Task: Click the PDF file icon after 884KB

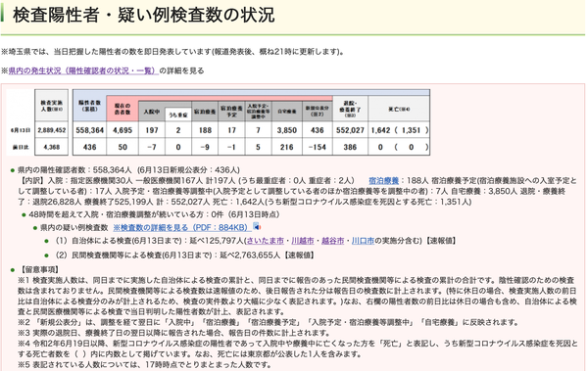Action: point(257,227)
